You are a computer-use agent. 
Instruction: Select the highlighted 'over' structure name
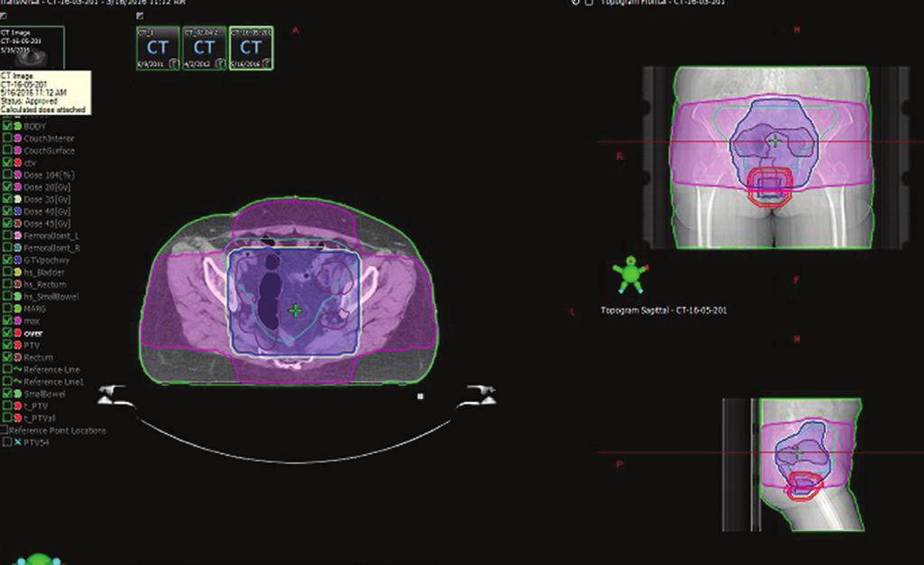33,333
